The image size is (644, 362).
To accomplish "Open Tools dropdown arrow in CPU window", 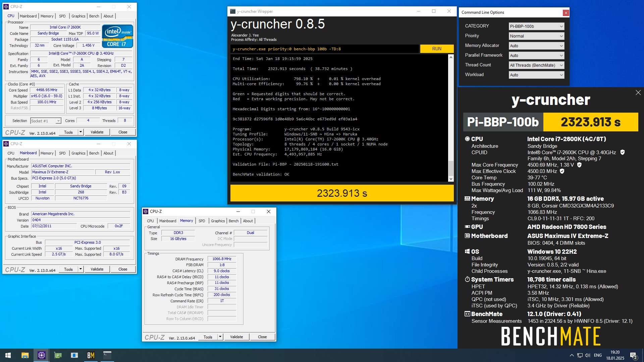I will (80, 132).
